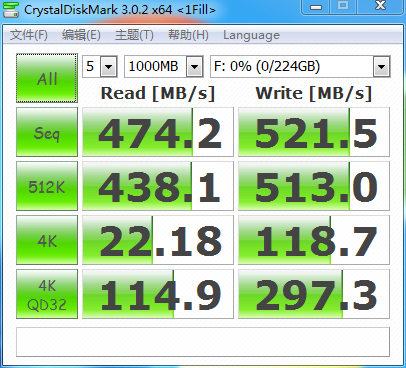The height and width of the screenshot is (368, 406).
Task: Open the 编辑(E) menu
Action: tap(81, 35)
